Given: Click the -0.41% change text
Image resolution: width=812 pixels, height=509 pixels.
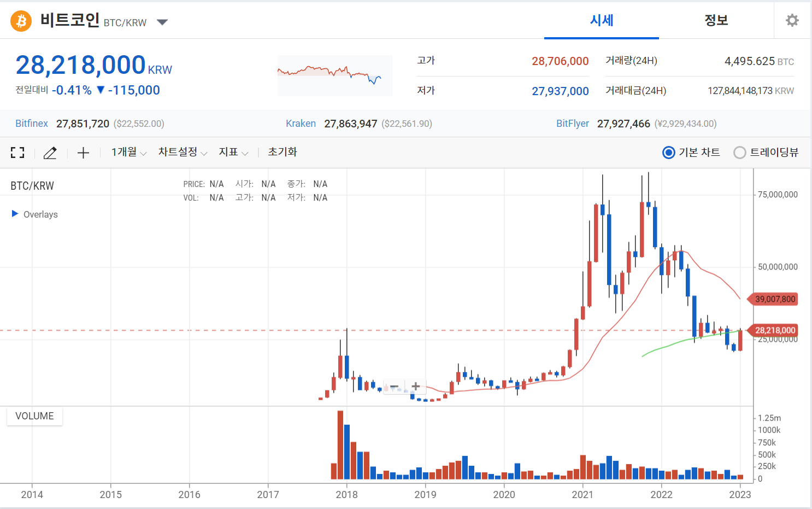Looking at the screenshot, I should coord(72,90).
